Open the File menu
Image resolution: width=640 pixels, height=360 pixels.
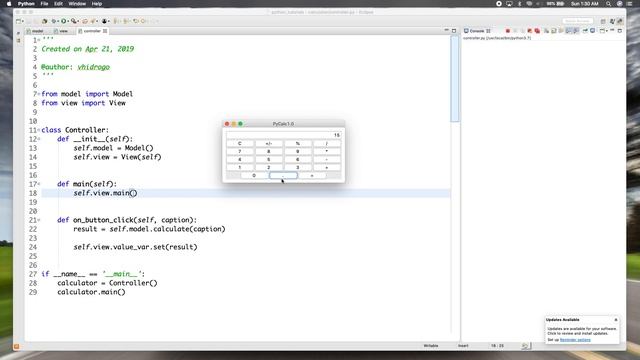tap(44, 4)
